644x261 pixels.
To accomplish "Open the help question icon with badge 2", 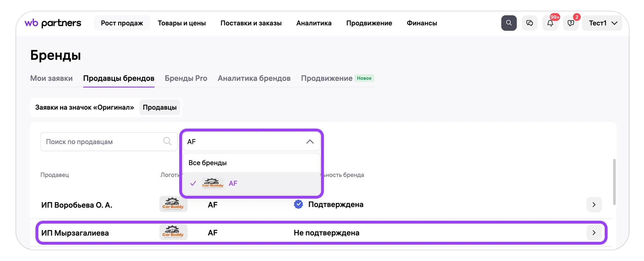I will 571,23.
